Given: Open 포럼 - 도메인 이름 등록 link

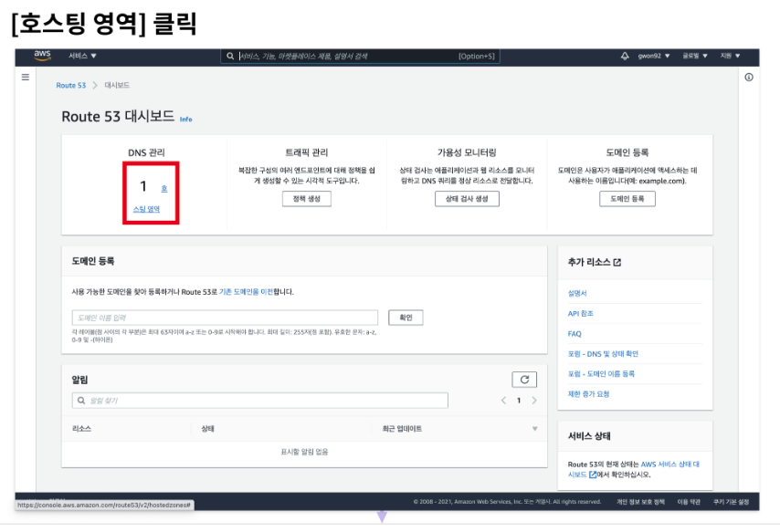Looking at the screenshot, I should [601, 373].
